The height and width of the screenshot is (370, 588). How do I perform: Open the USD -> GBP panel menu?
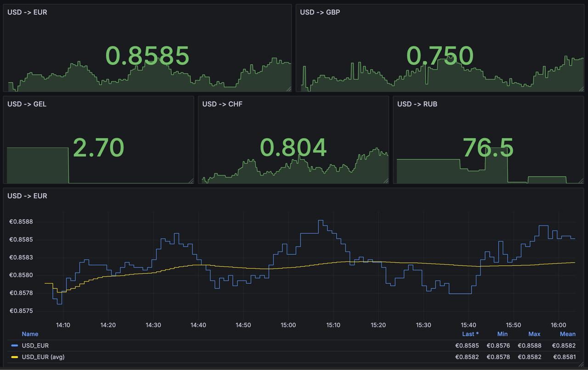[x=320, y=12]
